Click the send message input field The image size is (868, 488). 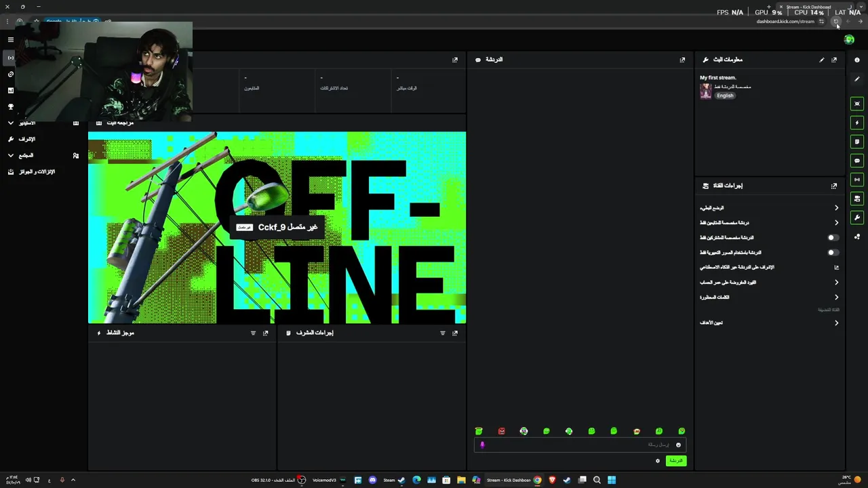(580, 445)
